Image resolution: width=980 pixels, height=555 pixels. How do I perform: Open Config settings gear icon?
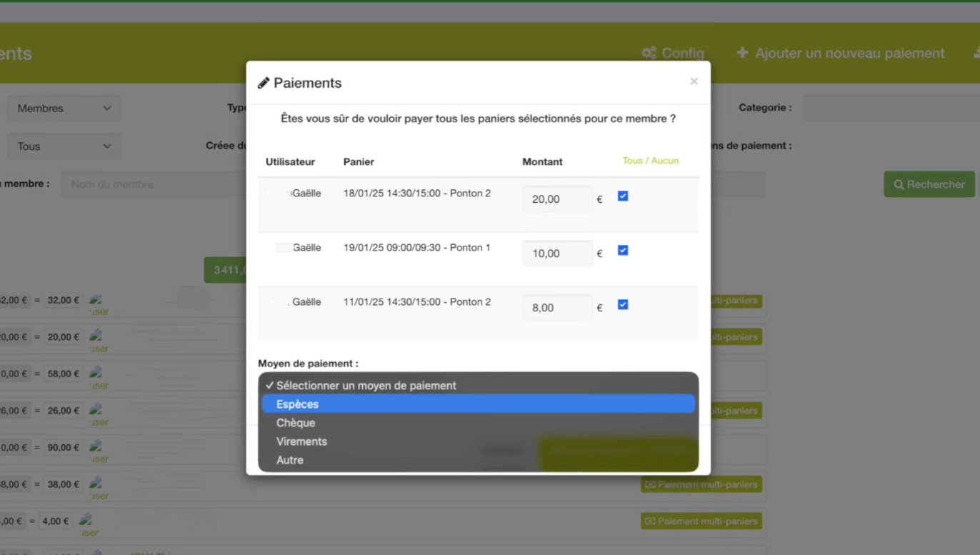click(x=649, y=54)
